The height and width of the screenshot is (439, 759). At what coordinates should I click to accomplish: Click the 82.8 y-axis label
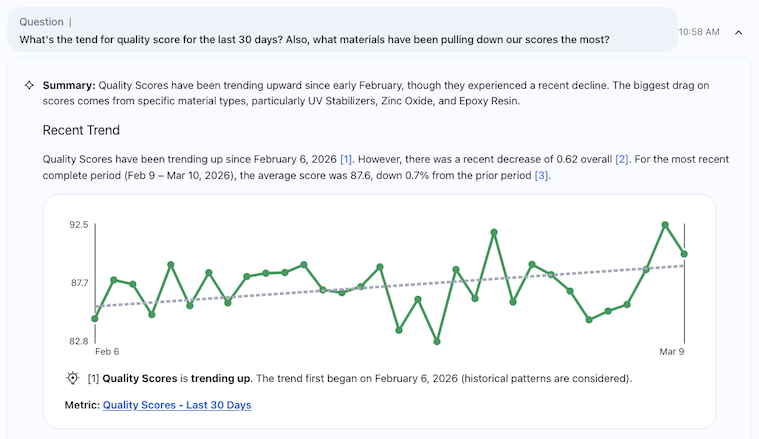click(78, 342)
